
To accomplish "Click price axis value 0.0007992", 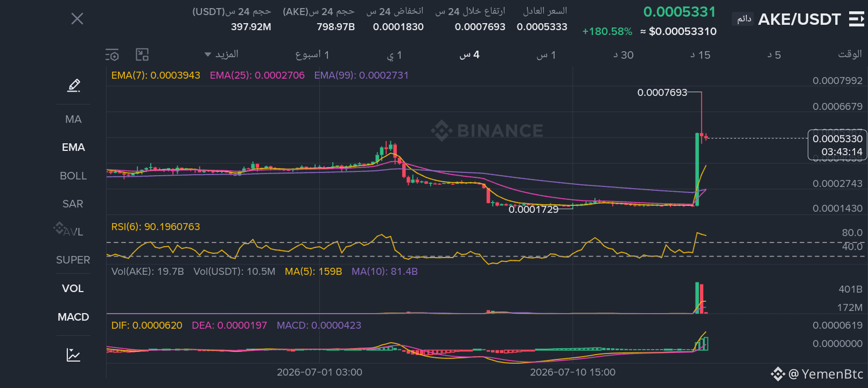I will click(x=837, y=81).
